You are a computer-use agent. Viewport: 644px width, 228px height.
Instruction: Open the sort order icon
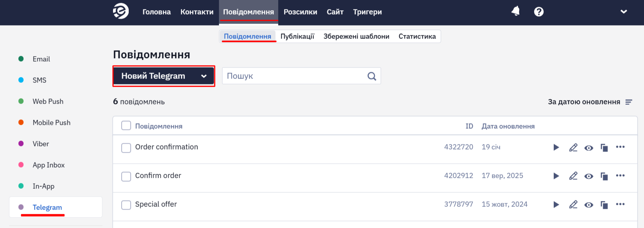(x=629, y=102)
